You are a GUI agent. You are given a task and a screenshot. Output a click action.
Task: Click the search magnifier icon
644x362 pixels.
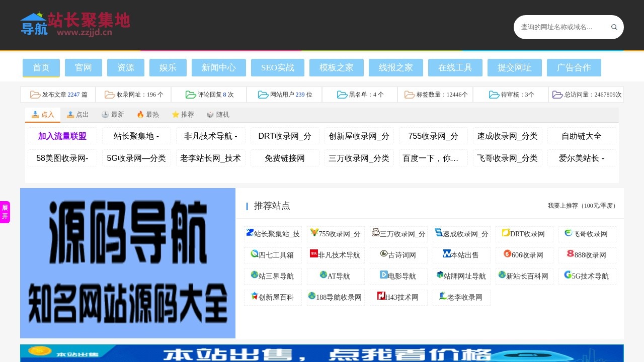coord(614,27)
